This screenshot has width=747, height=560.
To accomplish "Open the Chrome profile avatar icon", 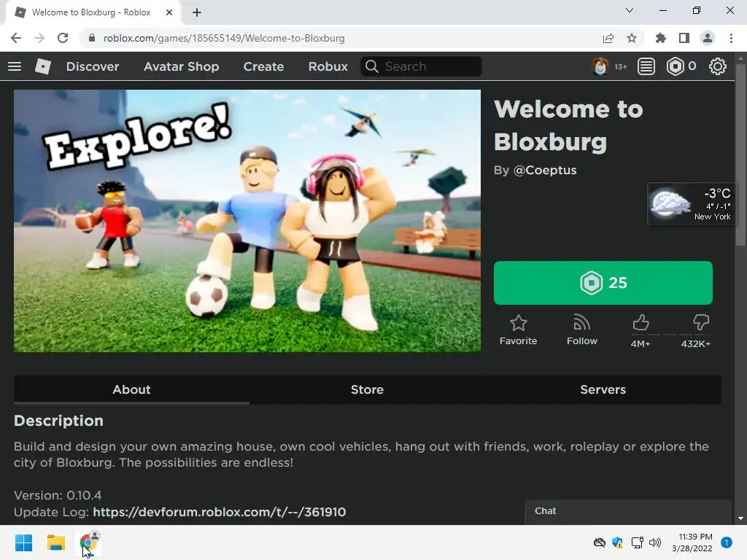I will (708, 38).
